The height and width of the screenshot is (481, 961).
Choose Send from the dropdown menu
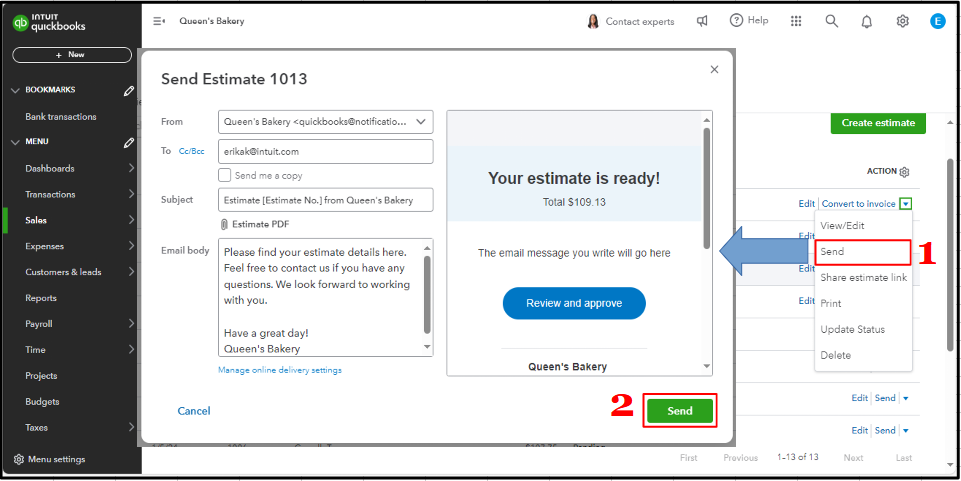point(863,252)
